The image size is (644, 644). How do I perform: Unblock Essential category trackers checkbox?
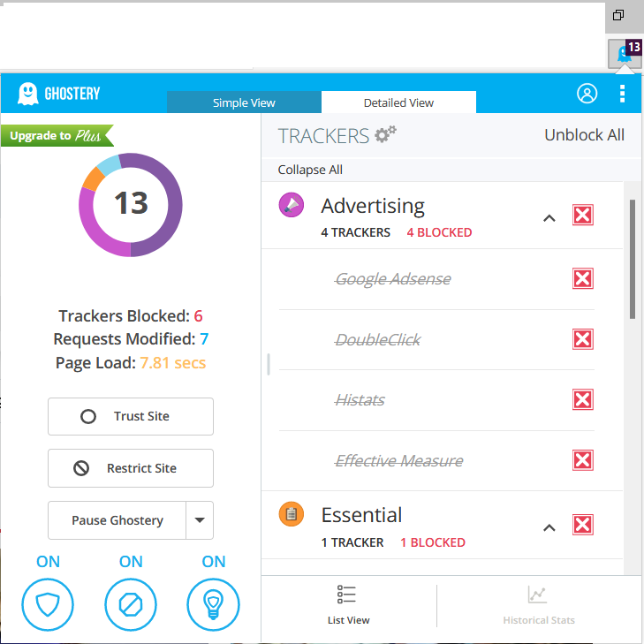583,525
